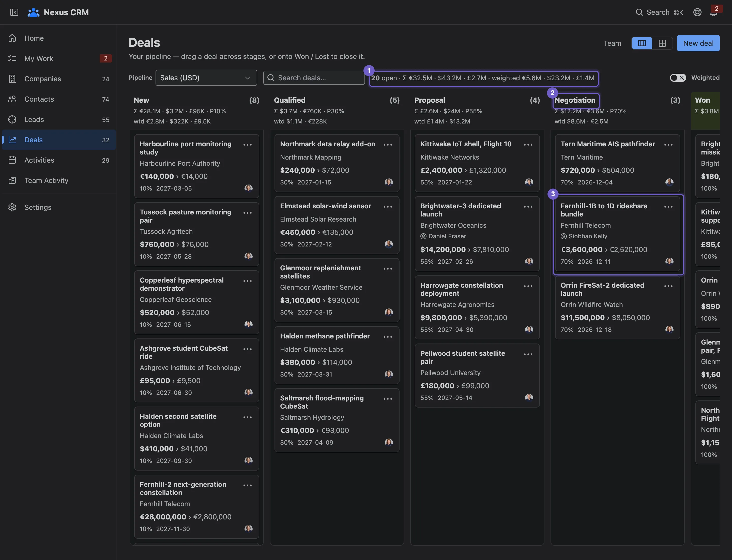Click the New deal button
Image resolution: width=732 pixels, height=560 pixels.
point(698,43)
